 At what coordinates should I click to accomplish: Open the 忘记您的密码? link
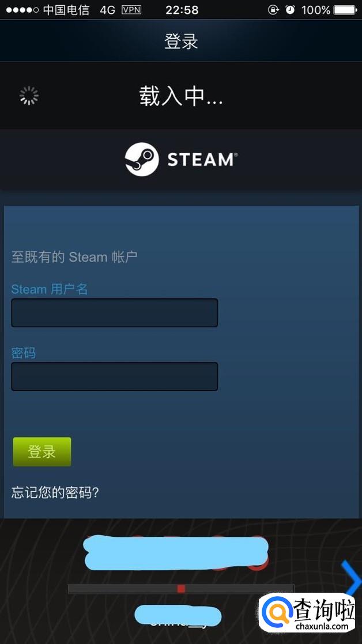[x=55, y=492]
